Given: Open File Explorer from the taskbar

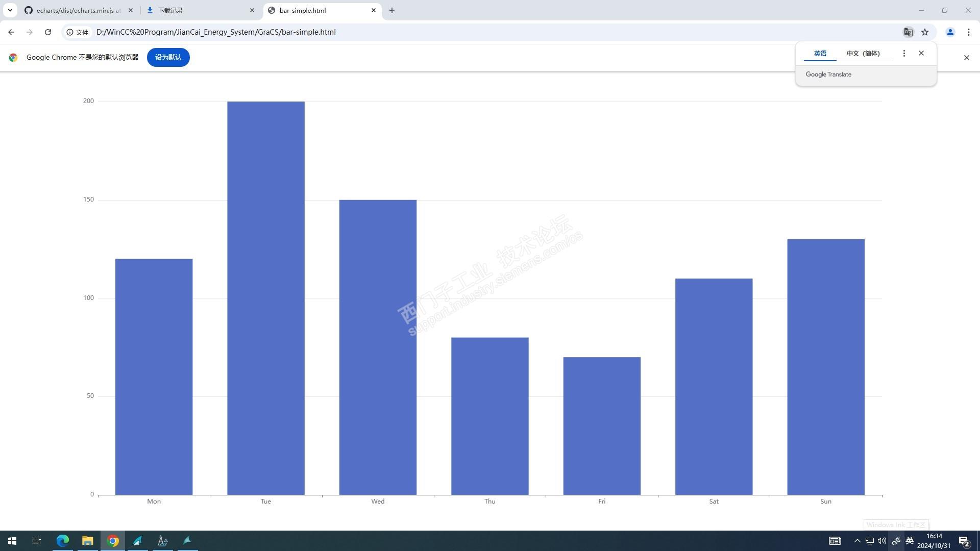Looking at the screenshot, I should tap(88, 541).
